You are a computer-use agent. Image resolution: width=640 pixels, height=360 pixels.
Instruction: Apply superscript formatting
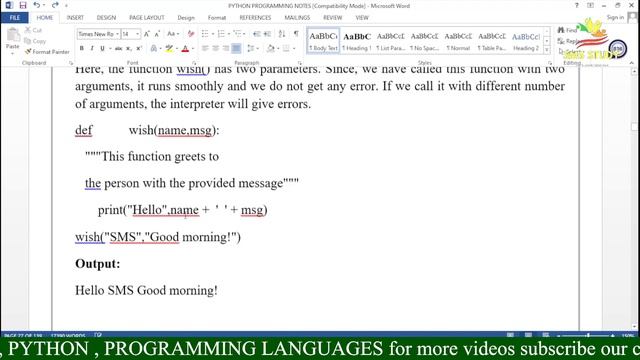139,49
